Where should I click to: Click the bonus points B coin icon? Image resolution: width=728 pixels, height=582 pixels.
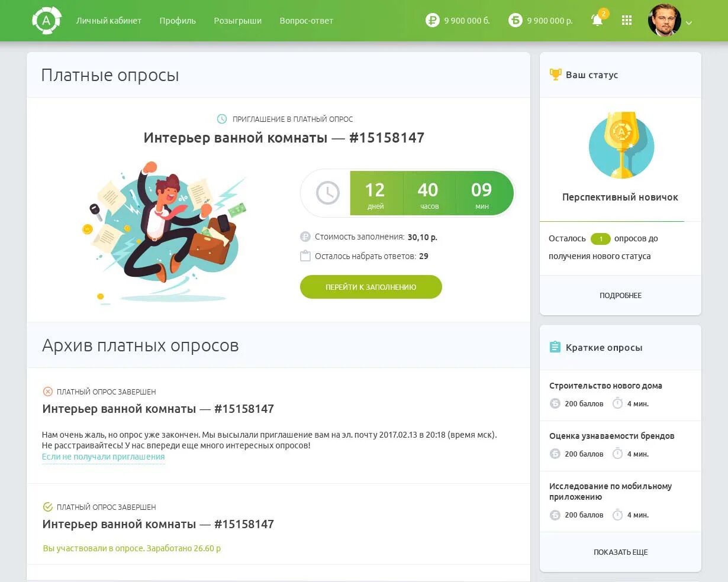point(516,20)
